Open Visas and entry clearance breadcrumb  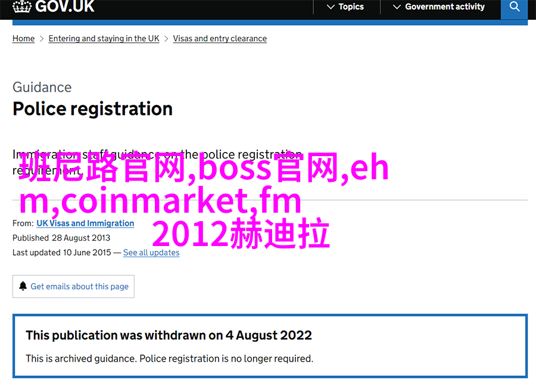coord(220,39)
